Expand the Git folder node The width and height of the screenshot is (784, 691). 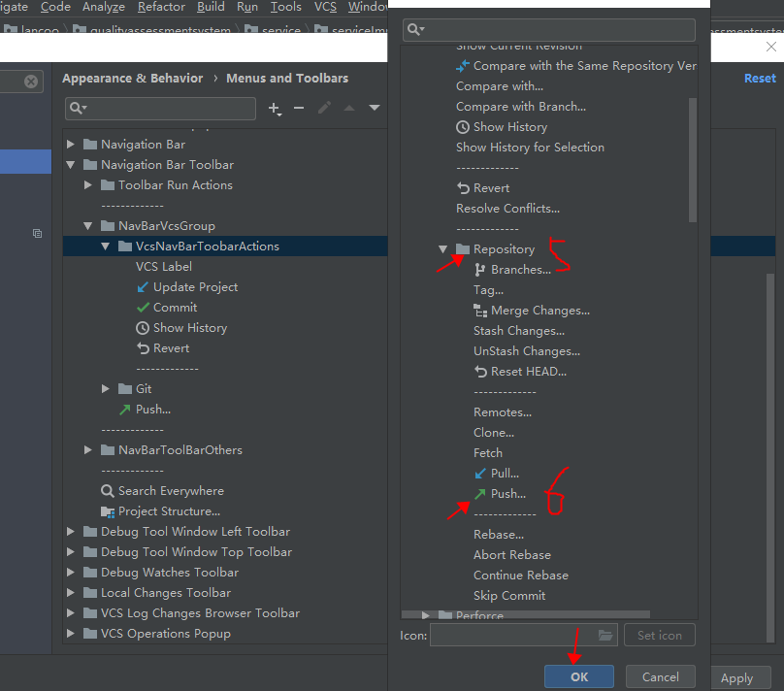(x=105, y=388)
